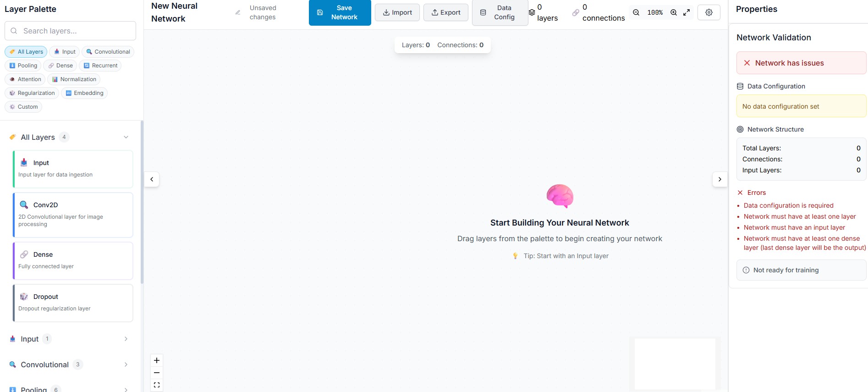
Task: Click the layers stack icon in toolbar
Action: (532, 12)
